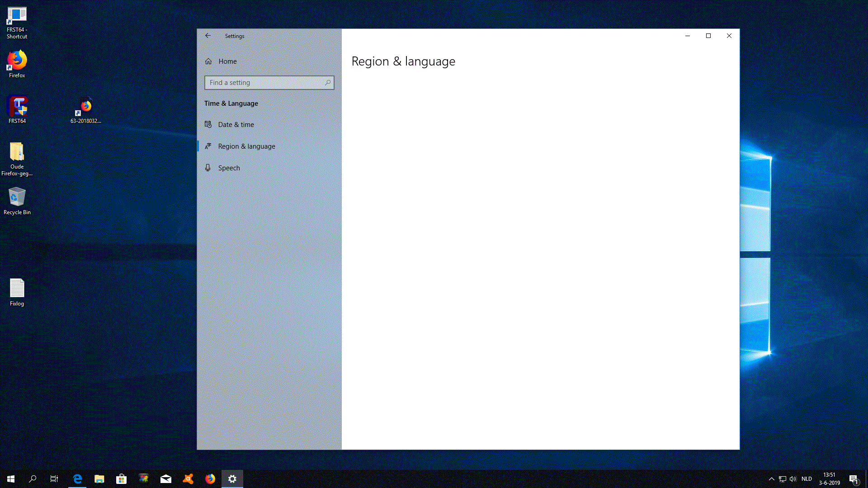868x488 pixels.
Task: Open the Mail app from taskbar
Action: point(166,479)
